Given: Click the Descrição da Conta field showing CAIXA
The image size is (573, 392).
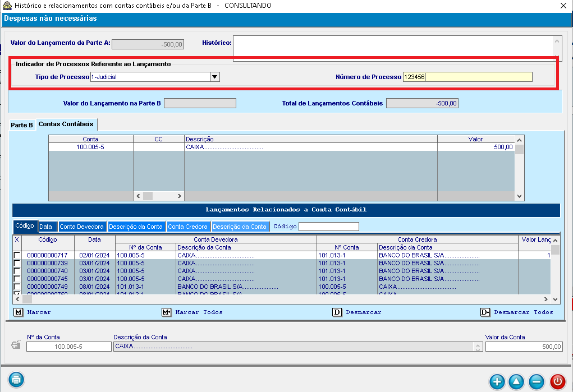Looking at the screenshot, I should [x=298, y=347].
